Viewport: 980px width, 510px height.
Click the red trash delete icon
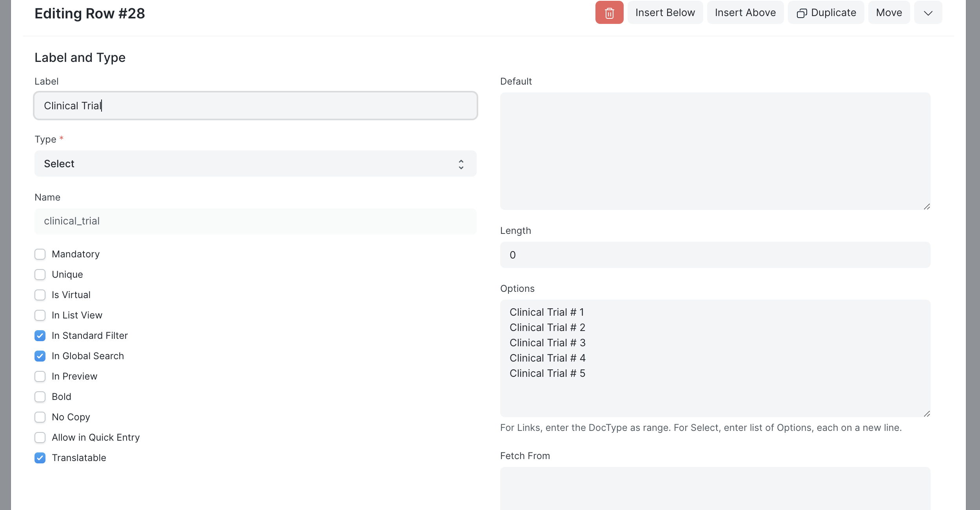pos(609,13)
